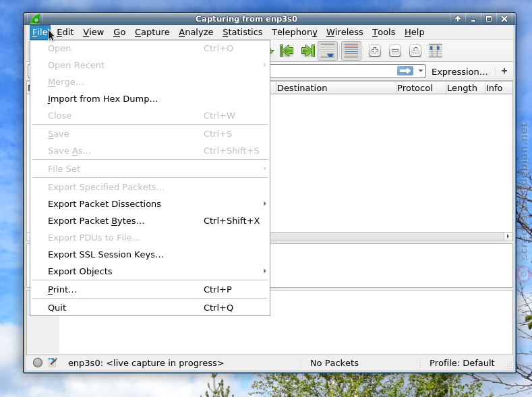Expand Export Packet Dissections submenu
532x397 pixels.
coord(150,204)
